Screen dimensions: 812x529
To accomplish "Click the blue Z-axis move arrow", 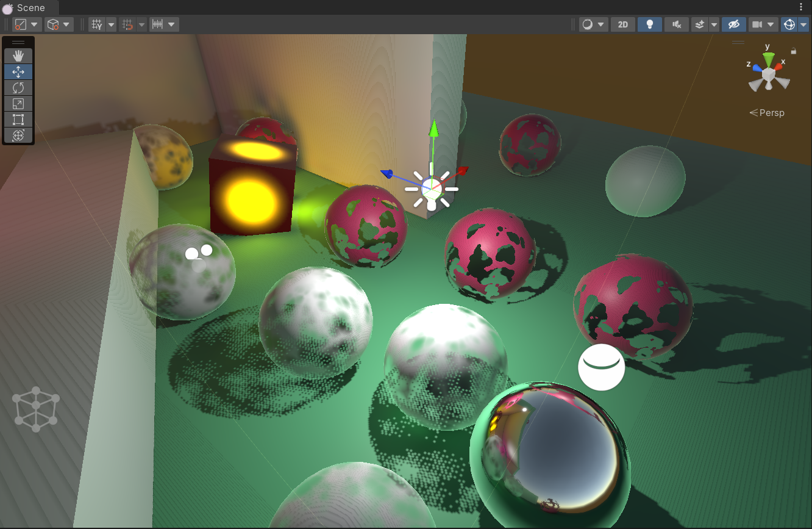I will 388,174.
